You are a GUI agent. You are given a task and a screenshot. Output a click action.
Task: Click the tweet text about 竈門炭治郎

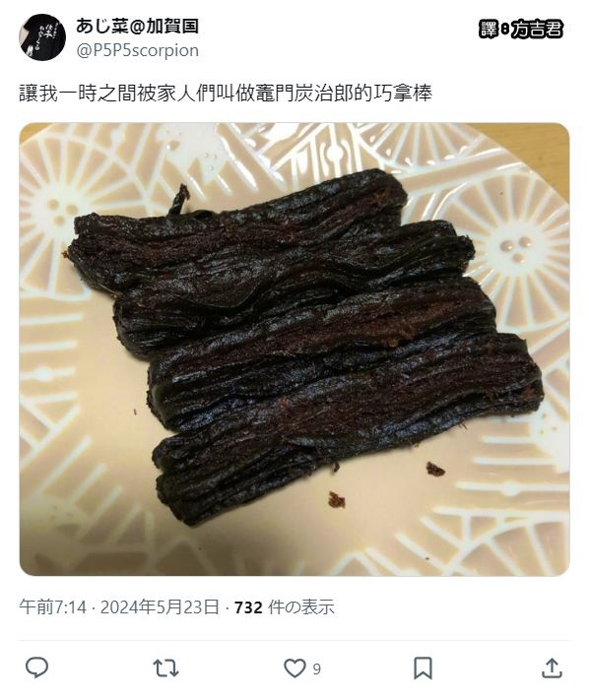tap(226, 94)
